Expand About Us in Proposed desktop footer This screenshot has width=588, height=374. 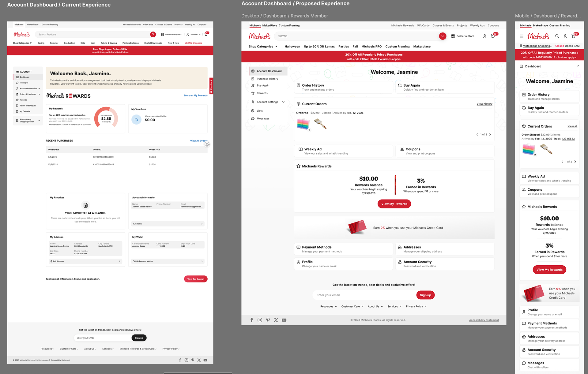375,306
